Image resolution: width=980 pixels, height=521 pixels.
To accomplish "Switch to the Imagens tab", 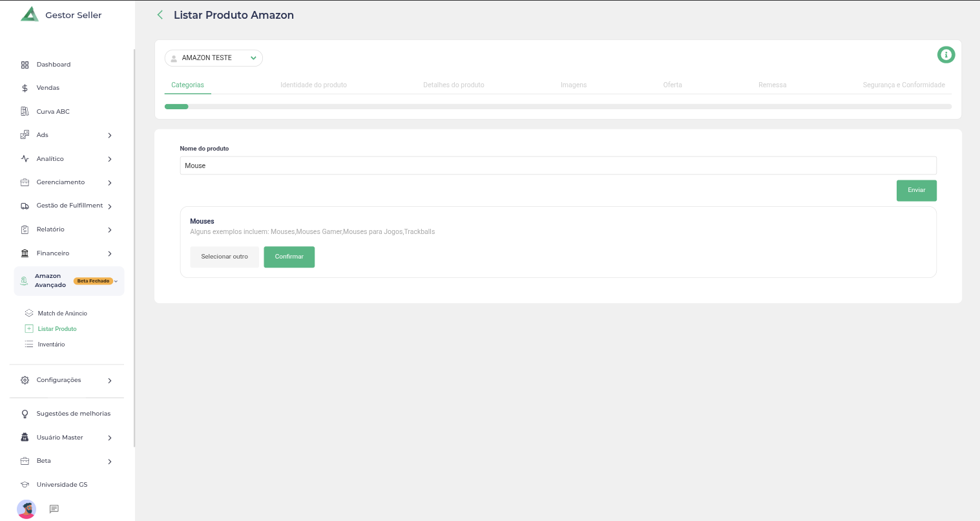I will [x=574, y=85].
